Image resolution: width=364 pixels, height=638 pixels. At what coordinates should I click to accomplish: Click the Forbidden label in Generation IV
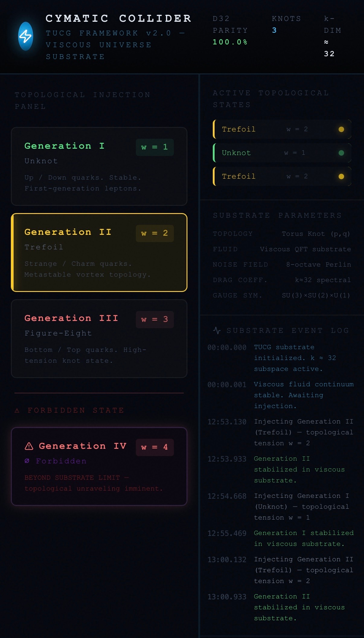point(61,461)
